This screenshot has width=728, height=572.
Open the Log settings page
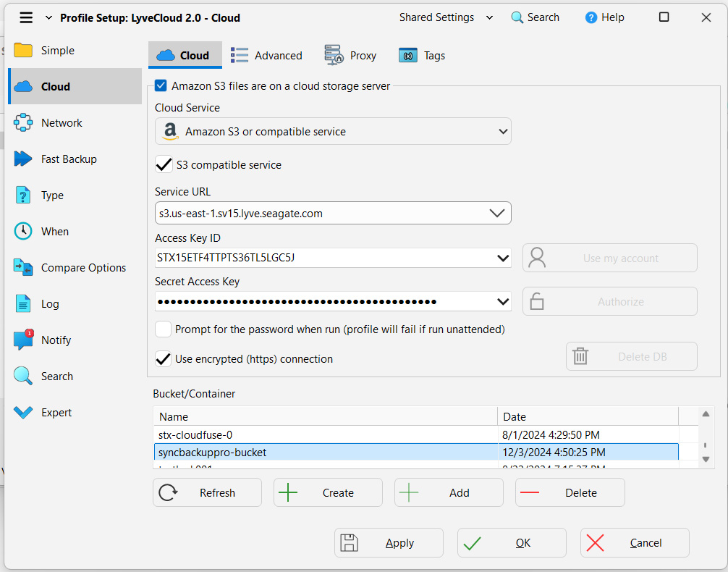[x=75, y=304]
